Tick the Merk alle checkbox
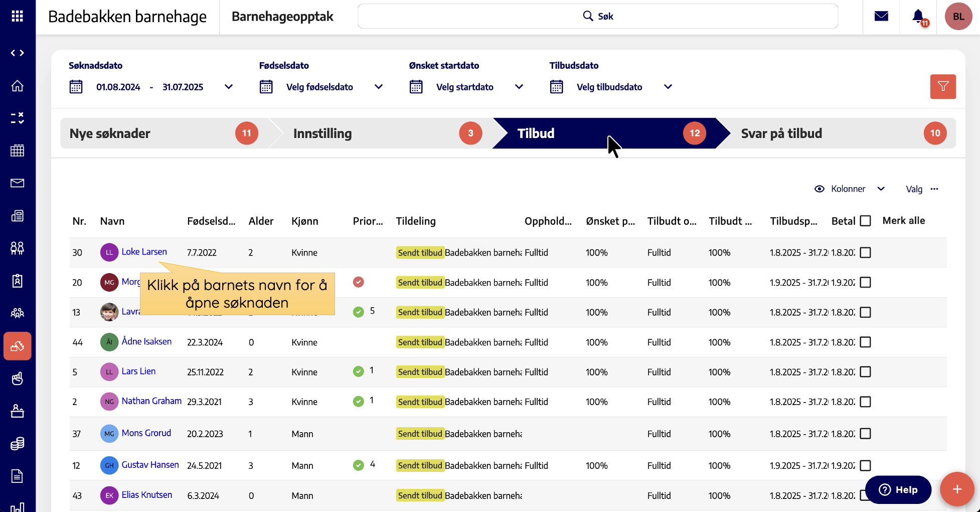This screenshot has height=512, width=980. coord(865,221)
